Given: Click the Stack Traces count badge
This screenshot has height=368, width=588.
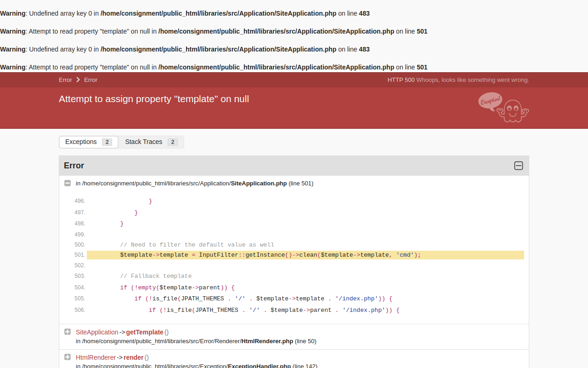Looking at the screenshot, I should [x=173, y=142].
